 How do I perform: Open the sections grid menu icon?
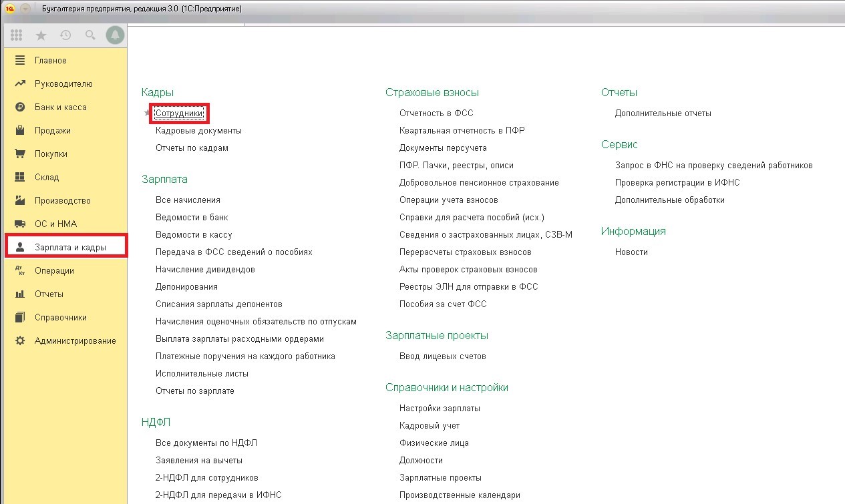[x=17, y=36]
